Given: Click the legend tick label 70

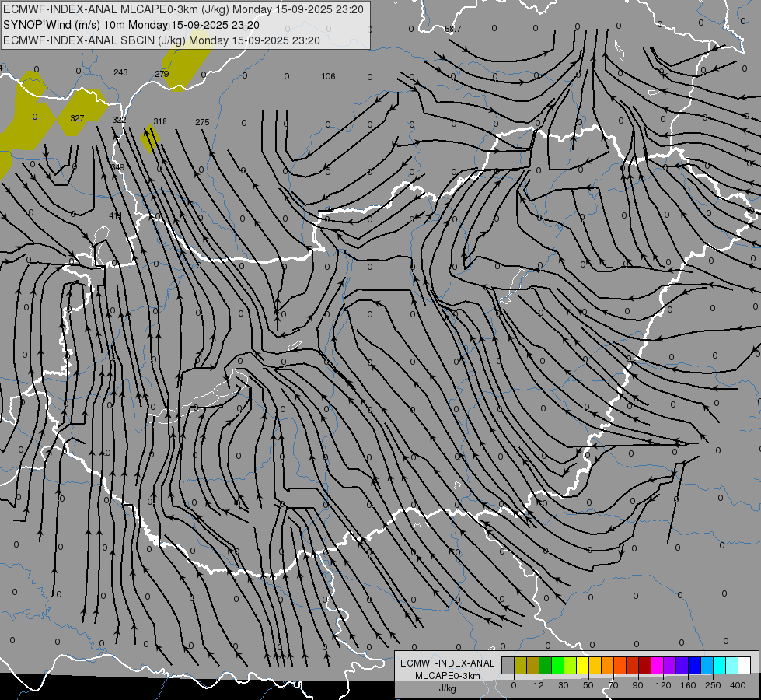Looking at the screenshot, I should click(x=613, y=685).
